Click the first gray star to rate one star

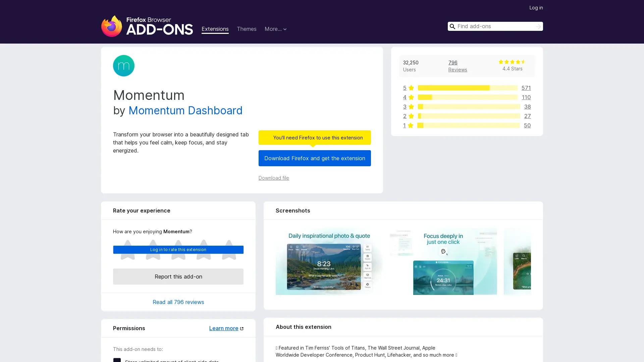point(127,250)
